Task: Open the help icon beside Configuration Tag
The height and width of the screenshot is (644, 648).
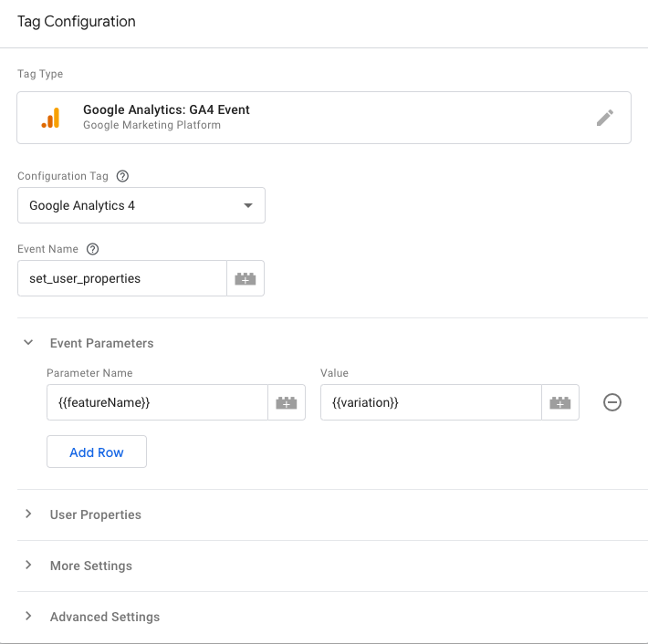Action: pos(123,176)
